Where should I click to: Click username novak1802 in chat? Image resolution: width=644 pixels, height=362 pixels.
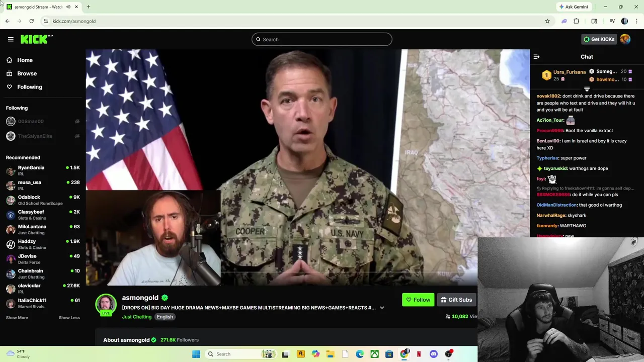548,96
